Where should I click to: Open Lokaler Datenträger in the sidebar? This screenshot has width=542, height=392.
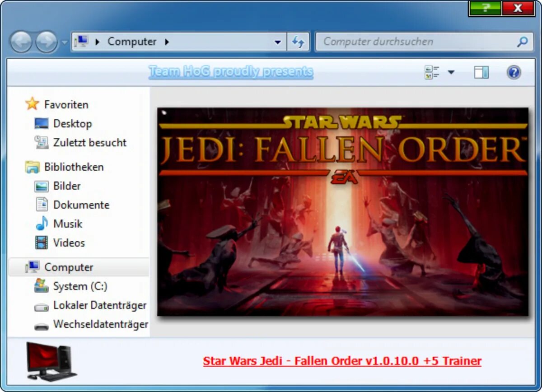tap(100, 305)
